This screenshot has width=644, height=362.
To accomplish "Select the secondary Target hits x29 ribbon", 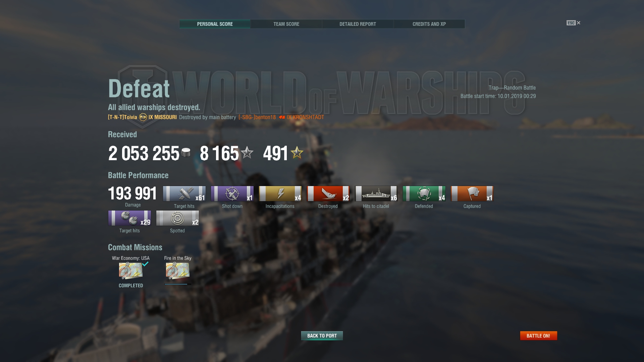I will (x=129, y=218).
